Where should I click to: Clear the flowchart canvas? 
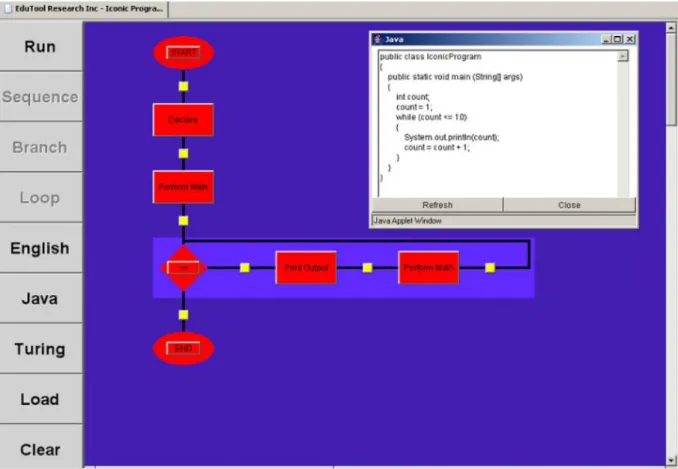tap(40, 449)
